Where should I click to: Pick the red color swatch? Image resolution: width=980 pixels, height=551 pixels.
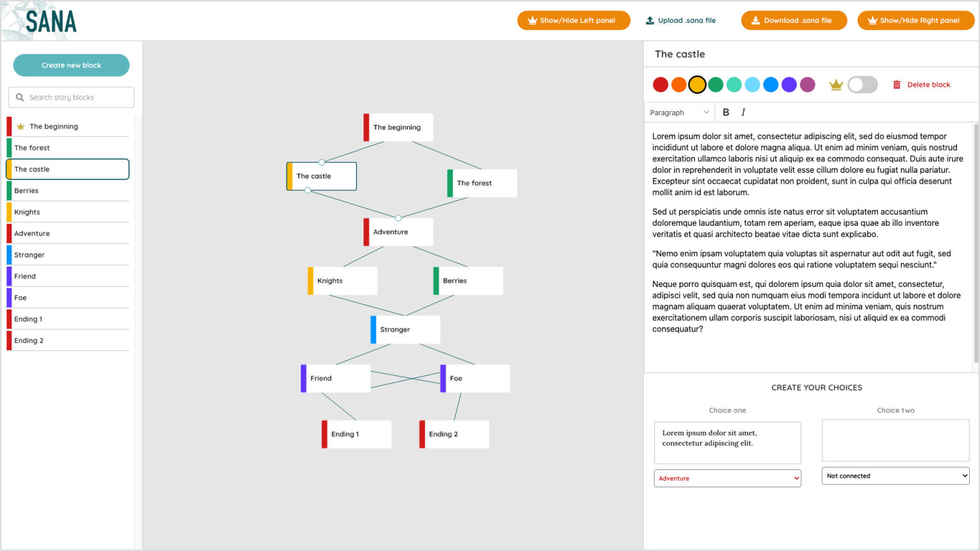coord(660,85)
